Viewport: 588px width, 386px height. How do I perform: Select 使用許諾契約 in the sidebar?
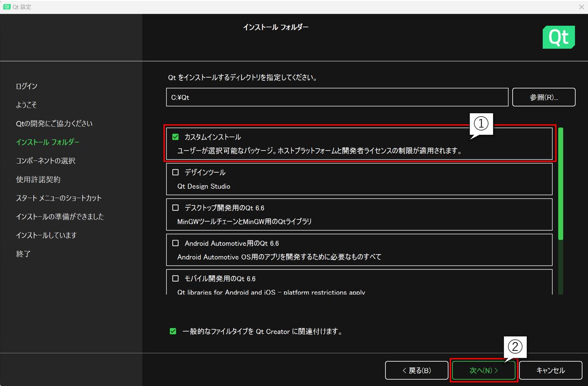pos(38,179)
